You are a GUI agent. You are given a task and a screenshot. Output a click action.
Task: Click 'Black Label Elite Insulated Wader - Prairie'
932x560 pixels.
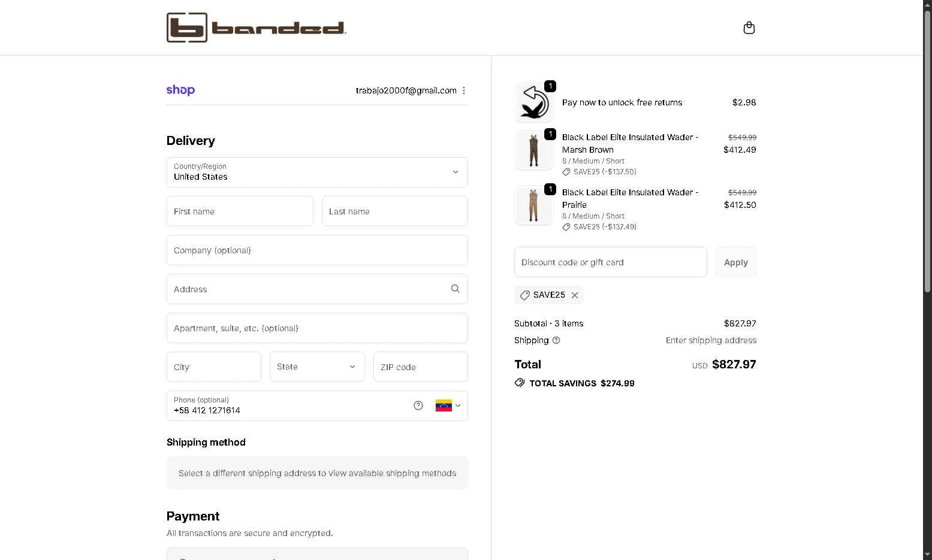click(x=631, y=198)
